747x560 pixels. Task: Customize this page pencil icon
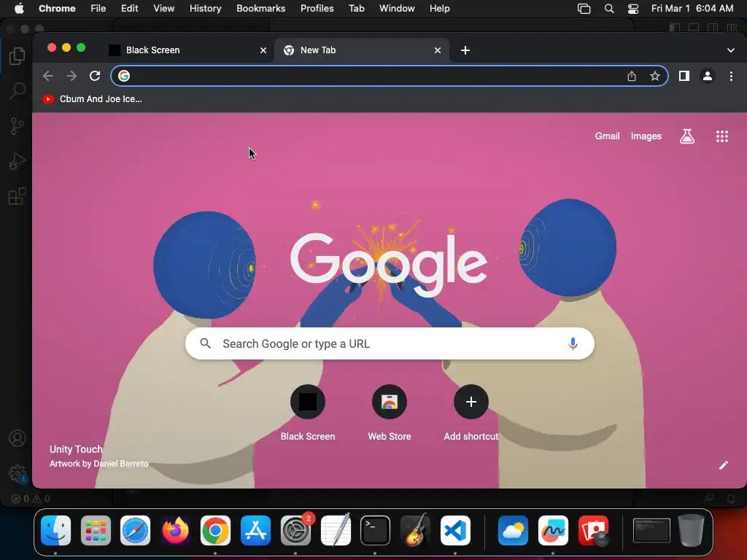pyautogui.click(x=723, y=465)
